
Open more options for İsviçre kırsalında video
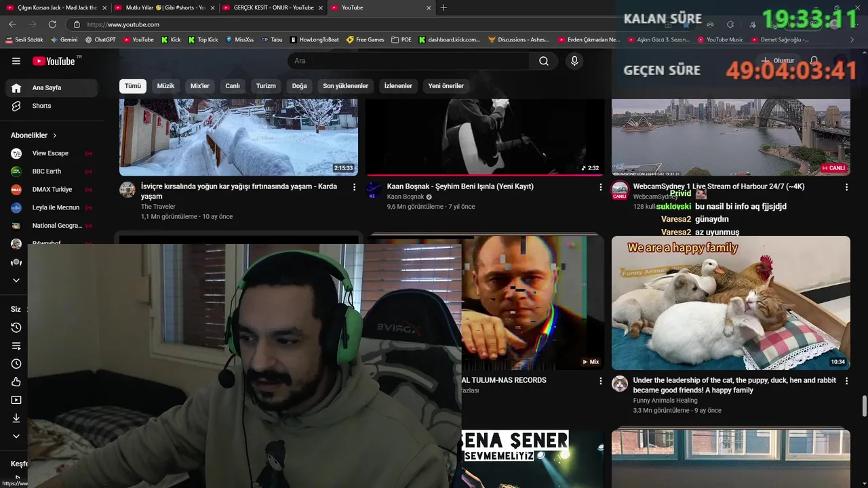pyautogui.click(x=354, y=186)
